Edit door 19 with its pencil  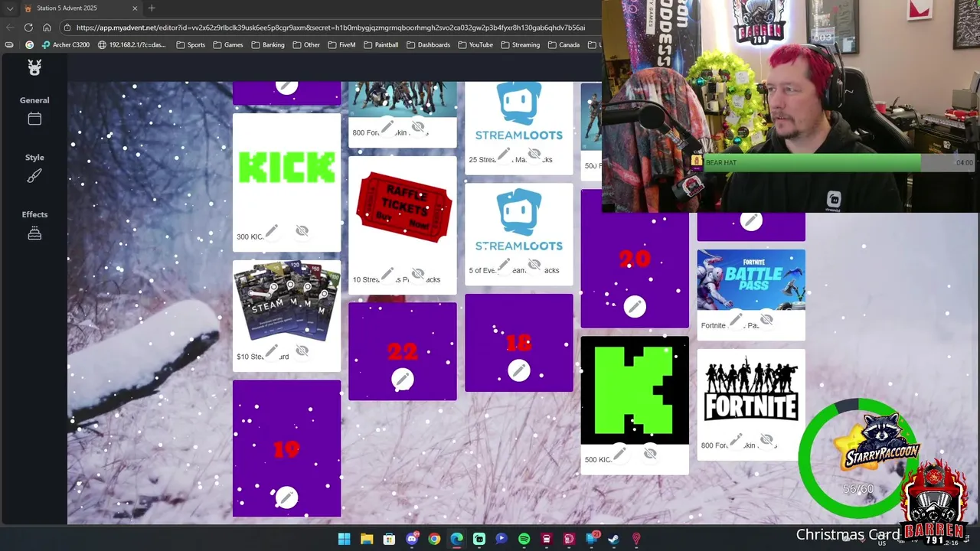point(286,497)
